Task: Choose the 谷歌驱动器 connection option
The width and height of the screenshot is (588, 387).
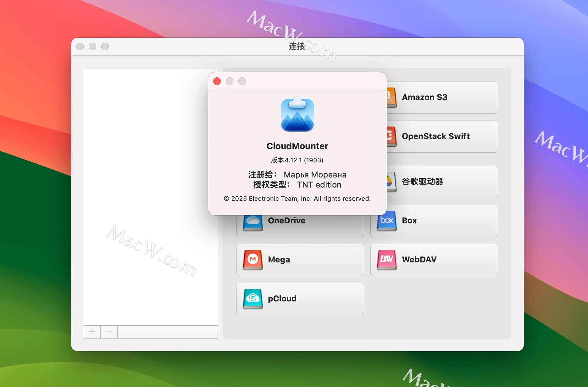Action: point(442,182)
